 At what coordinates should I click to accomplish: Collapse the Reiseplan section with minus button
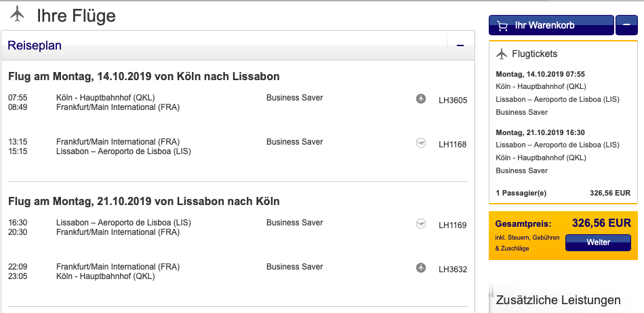pos(460,46)
